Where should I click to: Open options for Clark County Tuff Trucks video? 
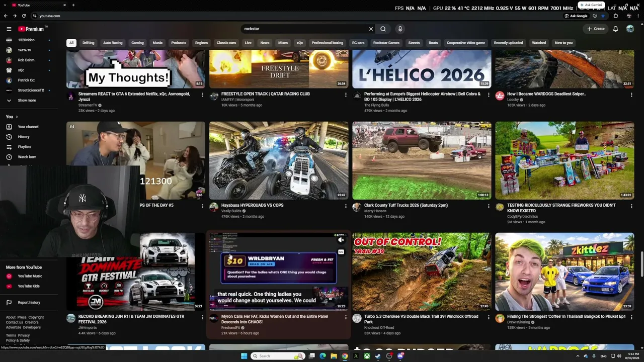coord(489,206)
